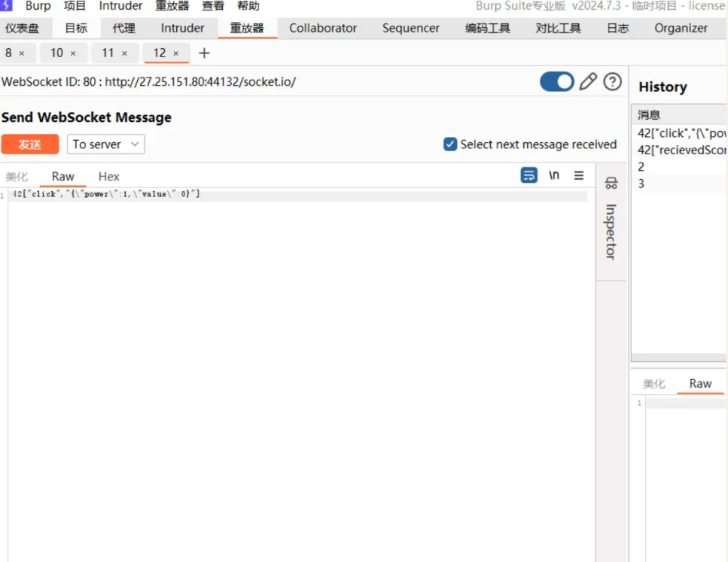Toggle the WebSocket connection switch

pyautogui.click(x=556, y=82)
